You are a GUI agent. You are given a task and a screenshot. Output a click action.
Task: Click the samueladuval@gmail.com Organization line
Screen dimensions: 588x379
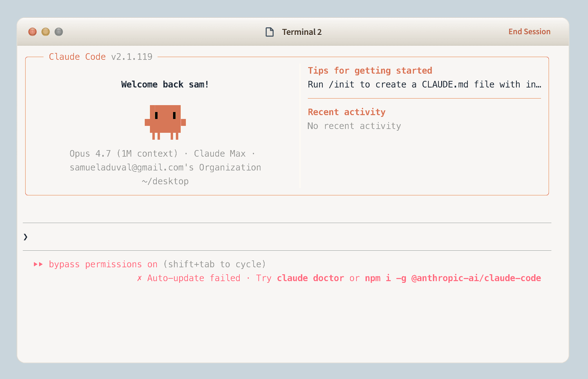[x=165, y=167]
